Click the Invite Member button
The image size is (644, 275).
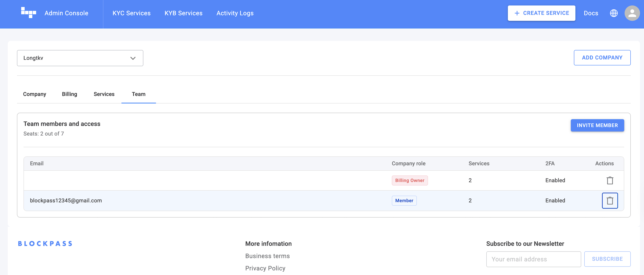(597, 125)
